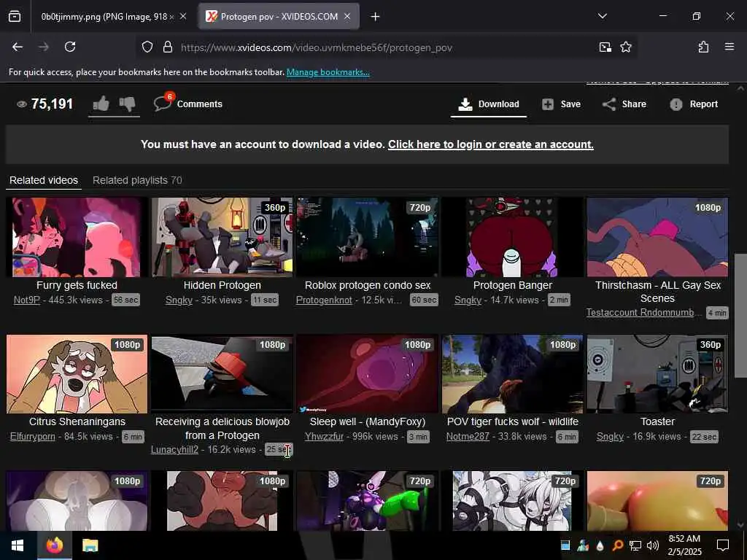Click the water droplet tray icon
Viewport: 747px width, 560px height.
tap(600, 545)
